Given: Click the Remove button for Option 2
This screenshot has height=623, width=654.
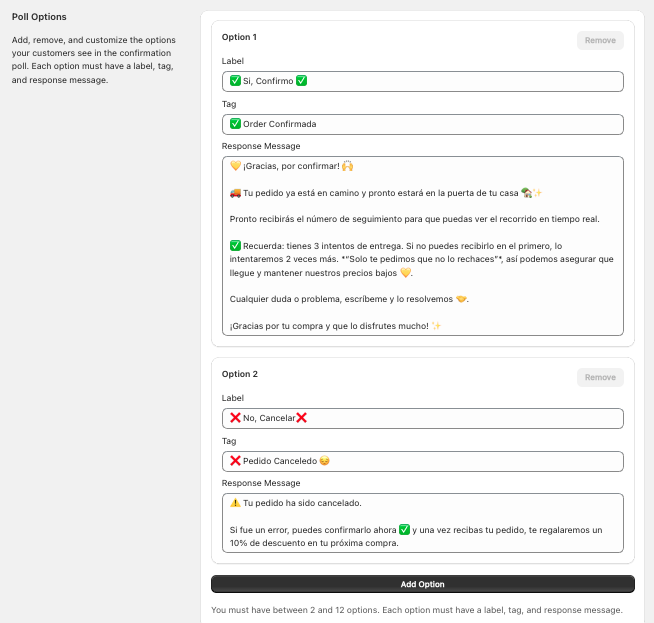Looking at the screenshot, I should point(600,377).
